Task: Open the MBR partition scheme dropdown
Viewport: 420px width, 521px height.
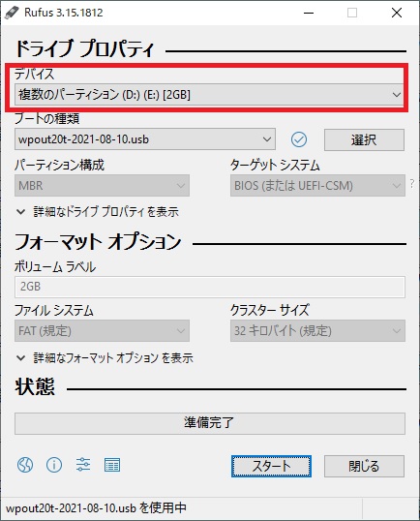Action: [x=102, y=185]
